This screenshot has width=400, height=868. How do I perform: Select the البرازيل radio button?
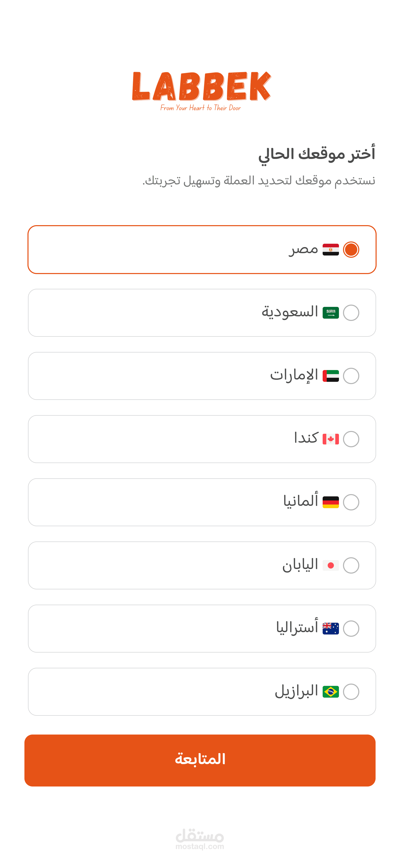351,692
